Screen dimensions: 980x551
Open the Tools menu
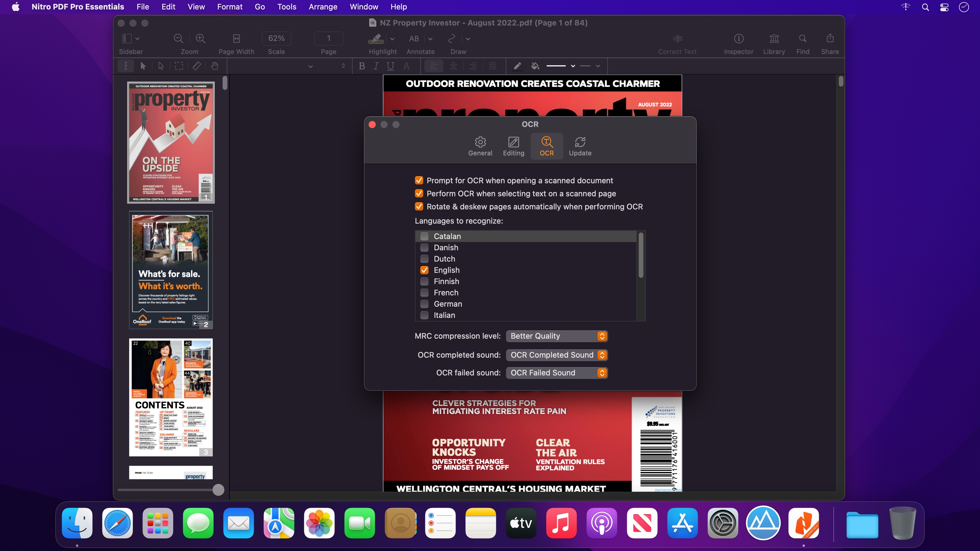(286, 7)
